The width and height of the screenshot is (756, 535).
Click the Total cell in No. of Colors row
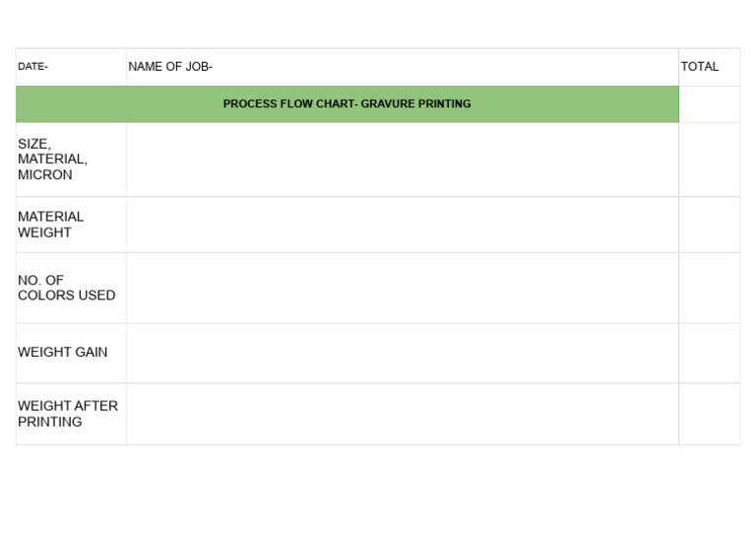[x=709, y=288]
